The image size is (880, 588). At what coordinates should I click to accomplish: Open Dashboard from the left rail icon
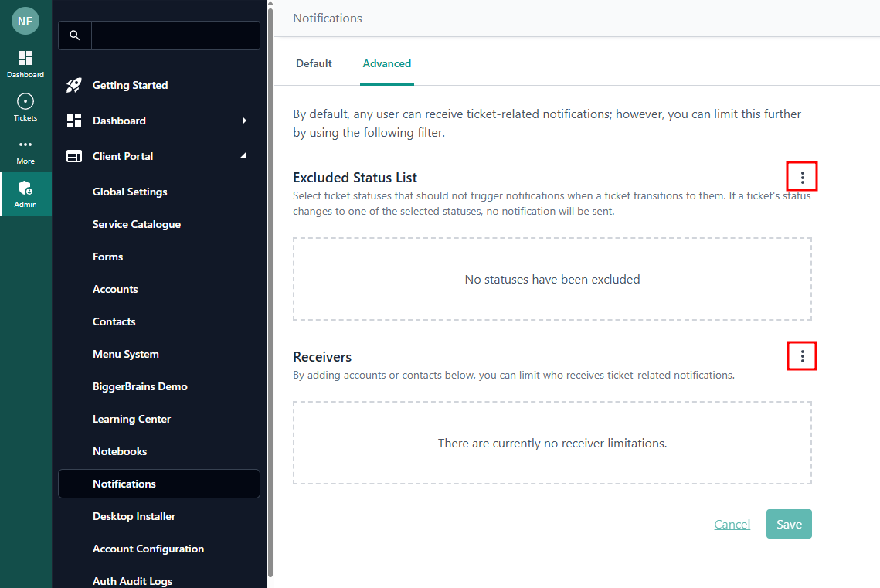[25, 59]
